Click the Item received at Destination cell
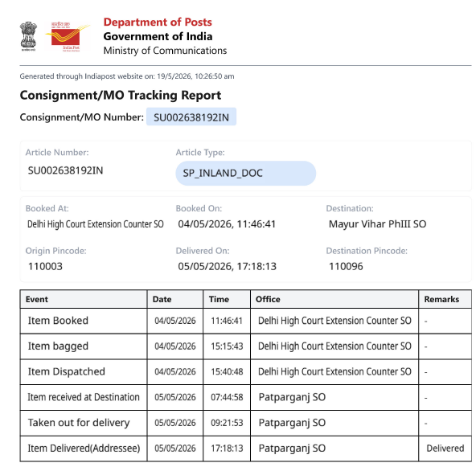This screenshot has width=476, height=467. (x=84, y=398)
